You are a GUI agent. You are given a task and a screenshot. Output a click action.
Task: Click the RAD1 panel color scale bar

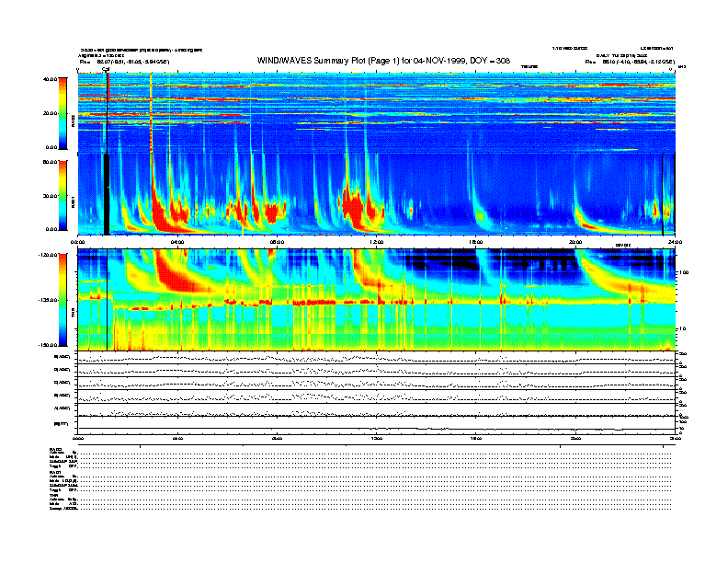pos(63,196)
